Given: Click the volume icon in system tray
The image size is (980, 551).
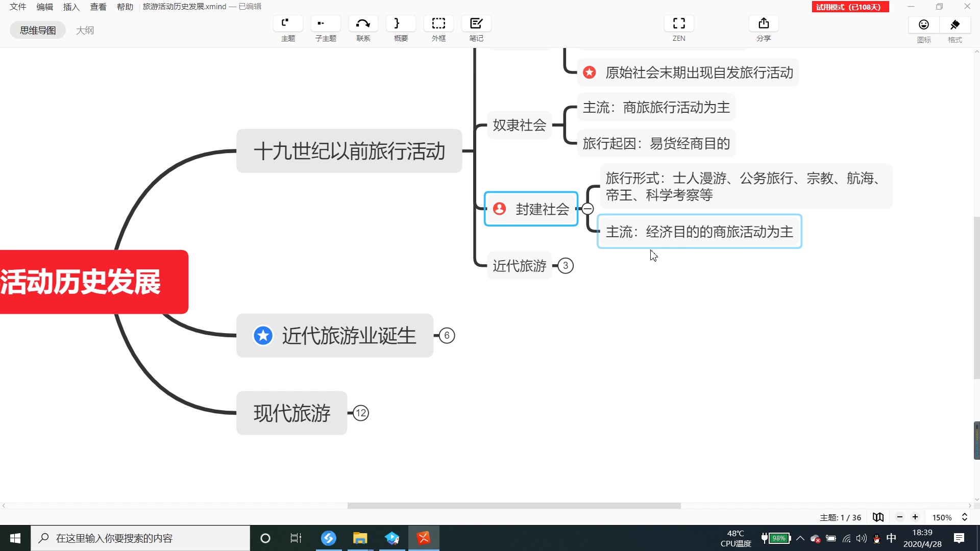Looking at the screenshot, I should pos(862,538).
